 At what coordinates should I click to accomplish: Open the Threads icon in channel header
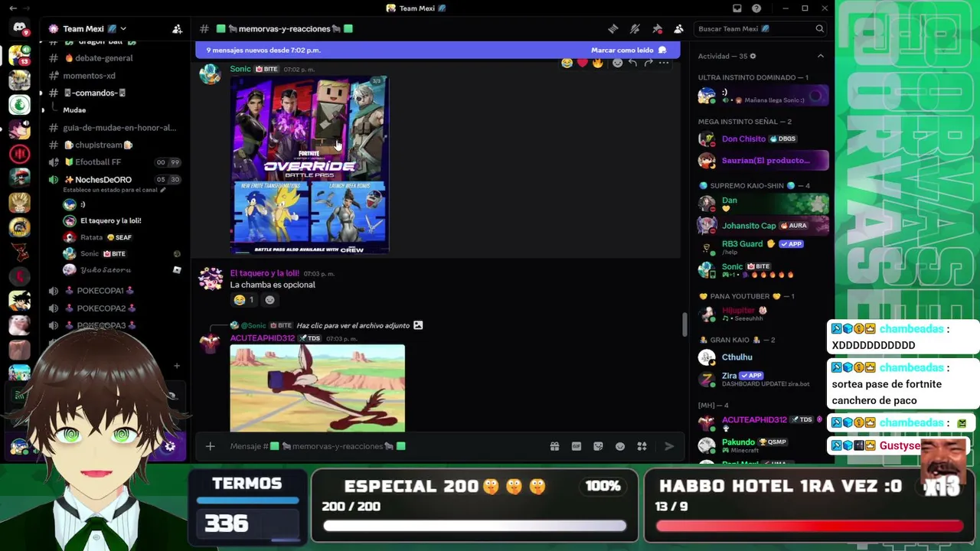point(613,29)
